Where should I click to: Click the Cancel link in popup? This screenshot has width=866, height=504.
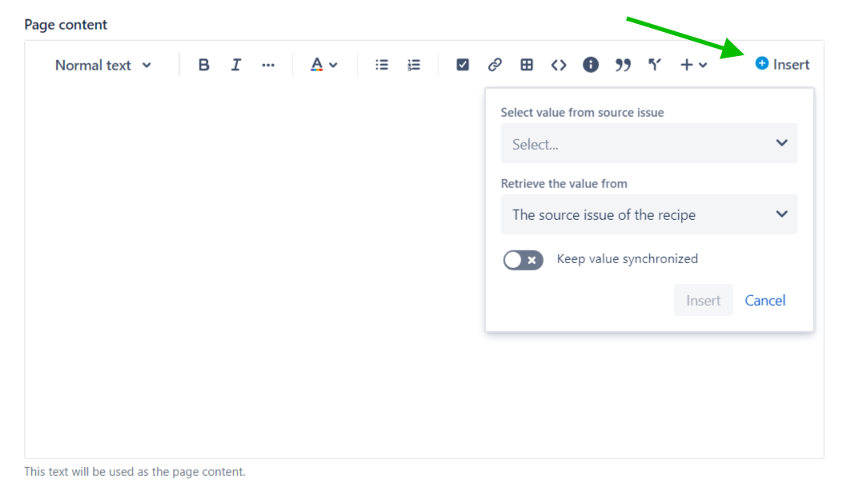765,300
